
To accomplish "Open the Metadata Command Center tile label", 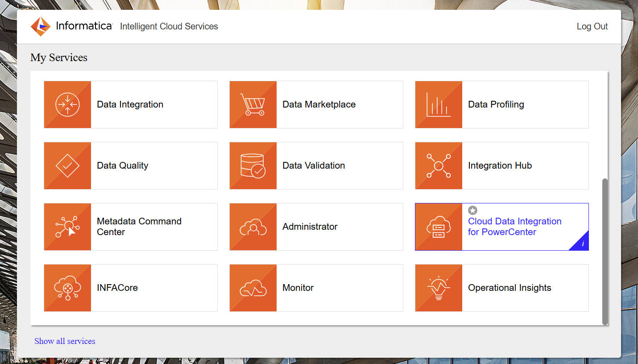I will pos(139,227).
